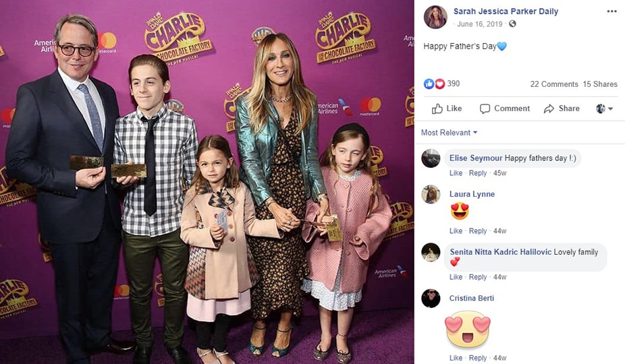Click the blue like reaction icon
The image size is (625, 364).
point(429,84)
